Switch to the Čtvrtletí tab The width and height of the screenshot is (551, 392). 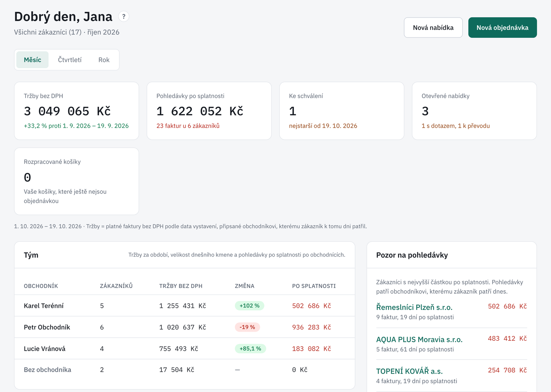pyautogui.click(x=70, y=60)
